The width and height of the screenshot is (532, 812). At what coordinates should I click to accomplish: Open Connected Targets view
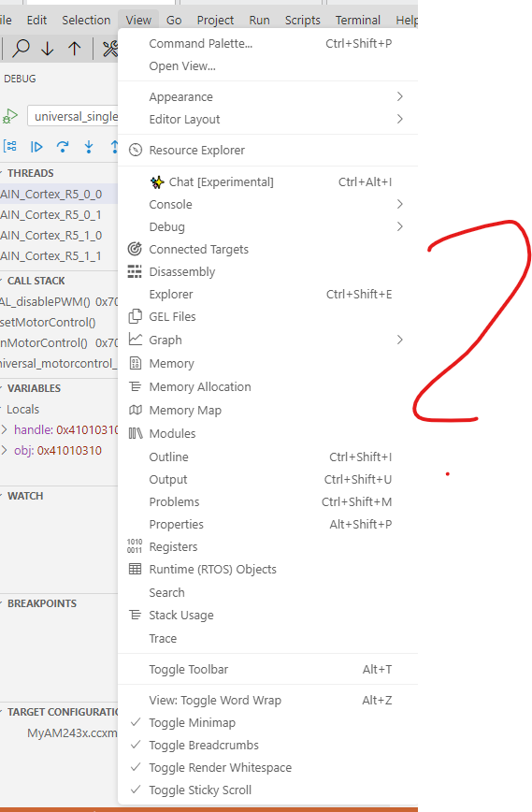[x=267, y=249]
